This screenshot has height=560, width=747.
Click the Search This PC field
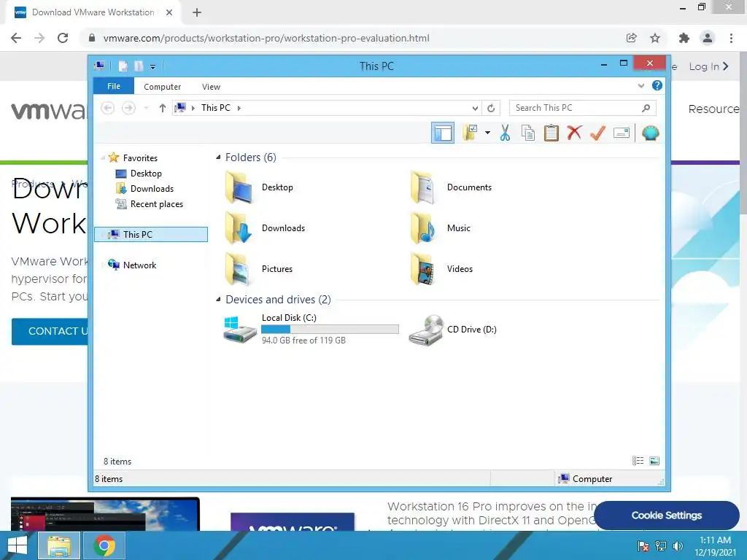click(582, 108)
